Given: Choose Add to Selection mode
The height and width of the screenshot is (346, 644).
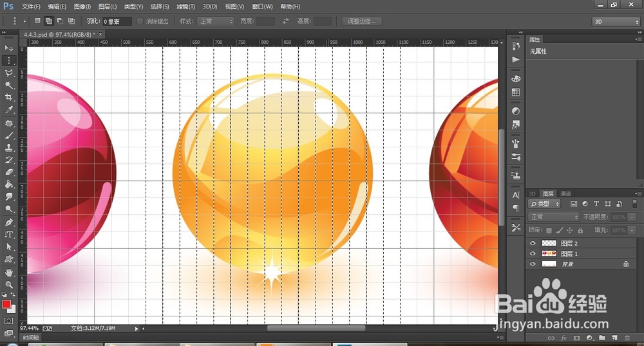Looking at the screenshot, I should click(x=49, y=21).
